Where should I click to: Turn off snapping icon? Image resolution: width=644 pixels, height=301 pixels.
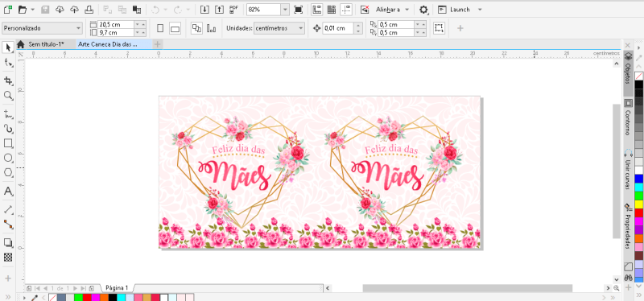365,9
